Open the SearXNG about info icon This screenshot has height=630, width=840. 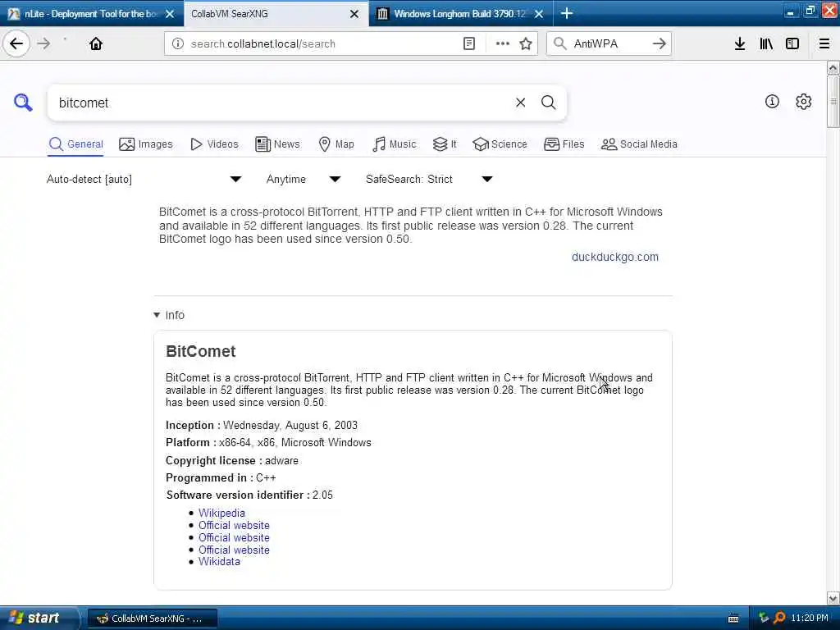click(772, 101)
